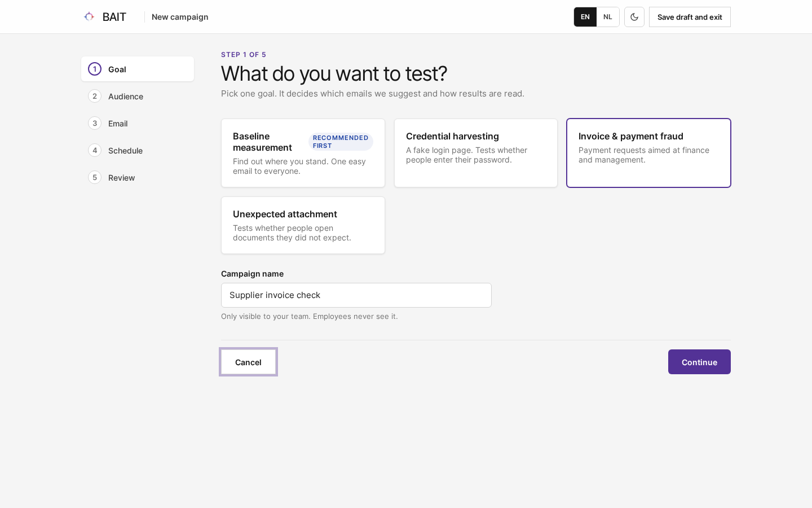Viewport: 812px width, 508px height.
Task: Go to the Email step
Action: (138, 123)
